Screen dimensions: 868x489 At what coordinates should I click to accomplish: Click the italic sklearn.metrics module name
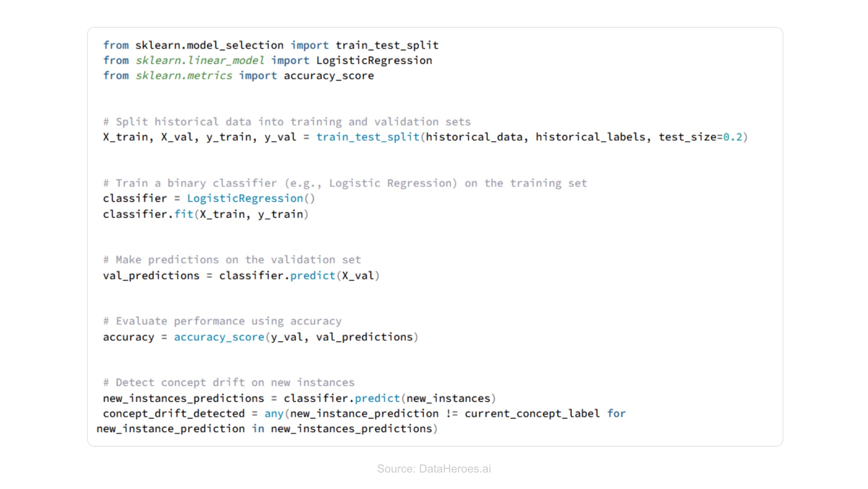[184, 76]
